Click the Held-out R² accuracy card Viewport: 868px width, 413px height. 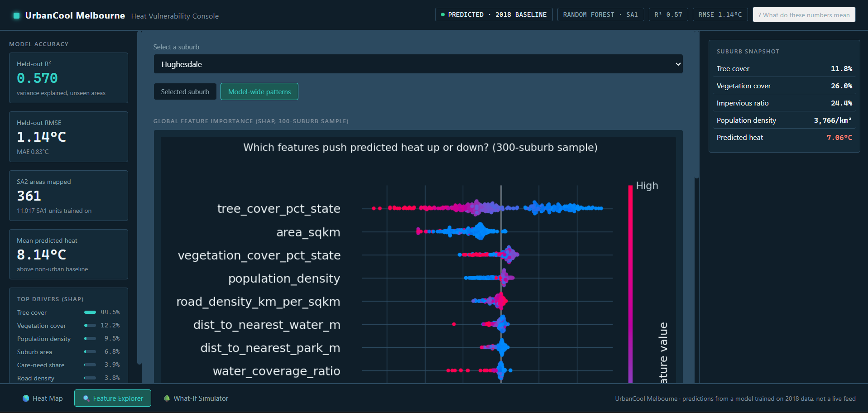click(68, 78)
